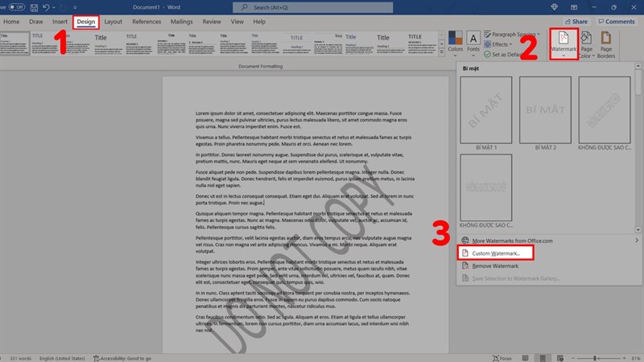Select the first document formatting style thumbnail
The width and height of the screenshot is (644, 362).
click(x=14, y=43)
